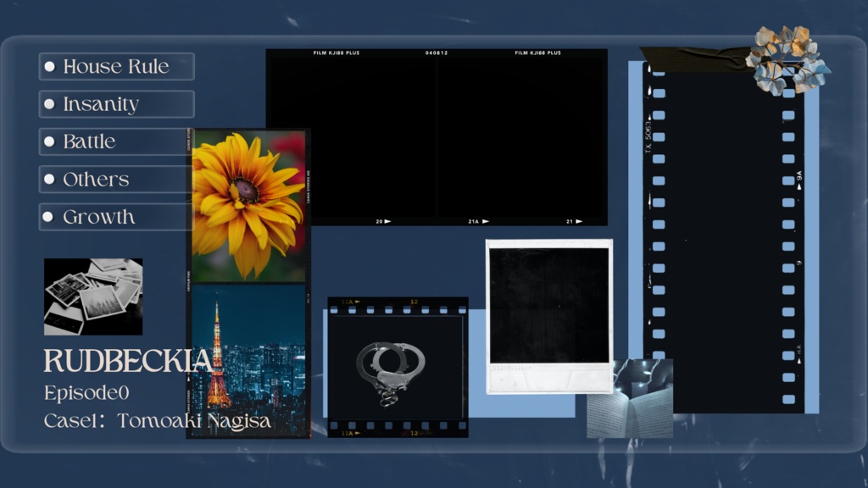Image resolution: width=868 pixels, height=488 pixels.
Task: Click the black tape strip above the film reel
Action: pyautogui.click(x=697, y=58)
